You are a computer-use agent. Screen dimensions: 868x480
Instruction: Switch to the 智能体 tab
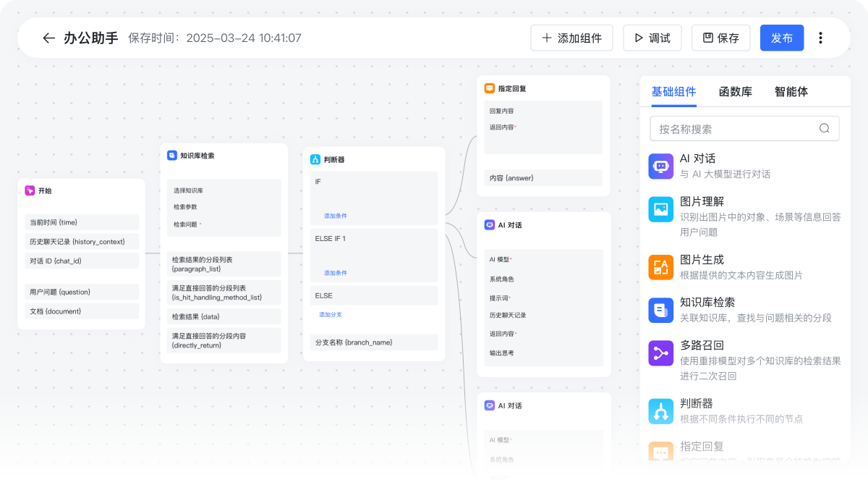click(x=791, y=92)
